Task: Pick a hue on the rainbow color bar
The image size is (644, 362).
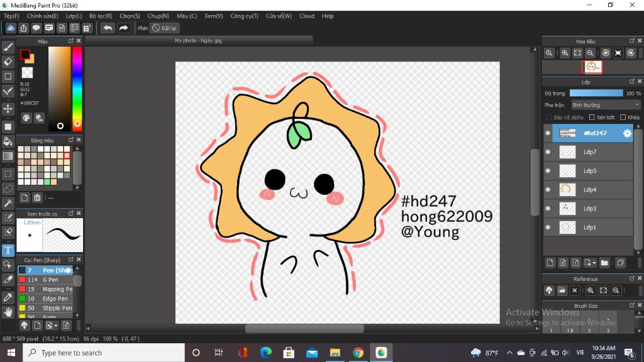Action: tap(77, 89)
